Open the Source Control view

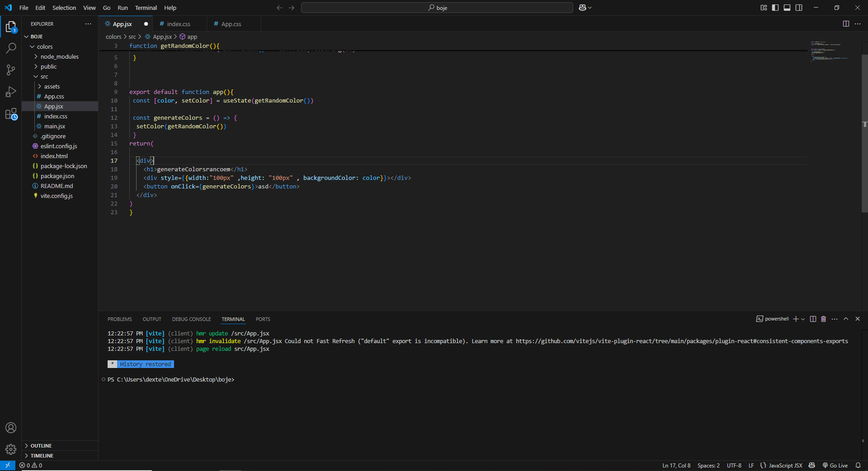(x=11, y=70)
